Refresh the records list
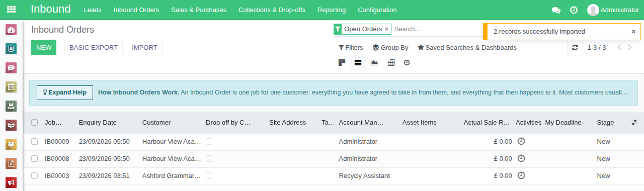 point(575,48)
